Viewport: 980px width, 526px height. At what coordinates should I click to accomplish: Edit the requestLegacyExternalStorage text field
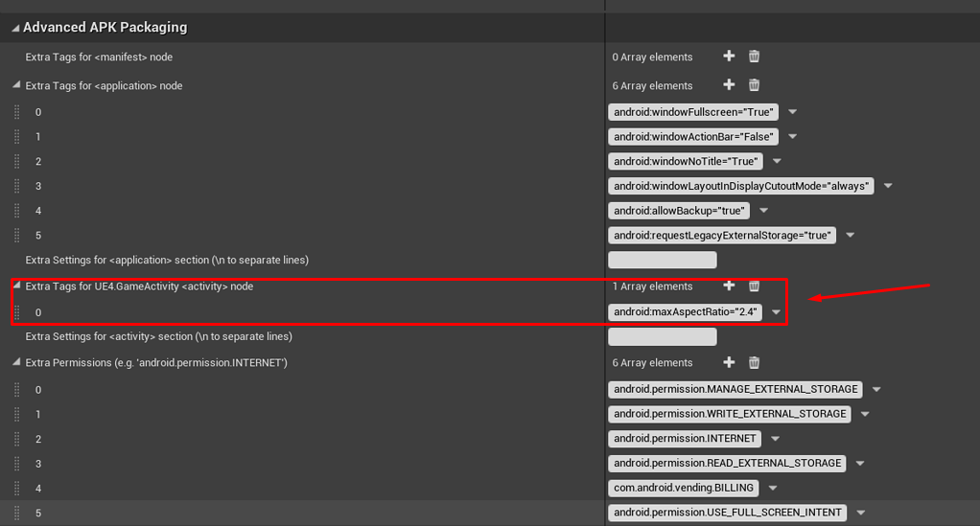[x=722, y=235]
